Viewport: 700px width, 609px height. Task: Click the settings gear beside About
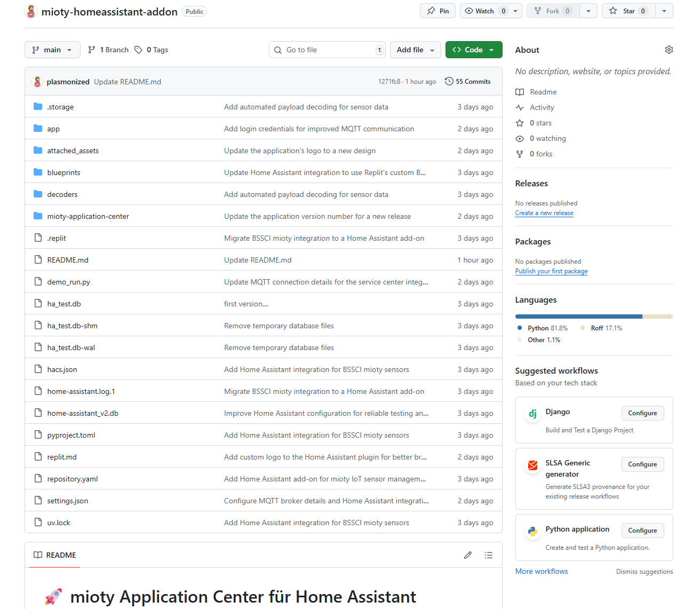click(669, 50)
